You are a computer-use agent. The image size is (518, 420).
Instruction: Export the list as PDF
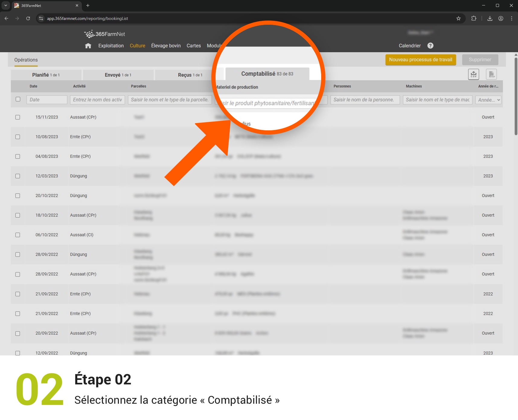491,74
